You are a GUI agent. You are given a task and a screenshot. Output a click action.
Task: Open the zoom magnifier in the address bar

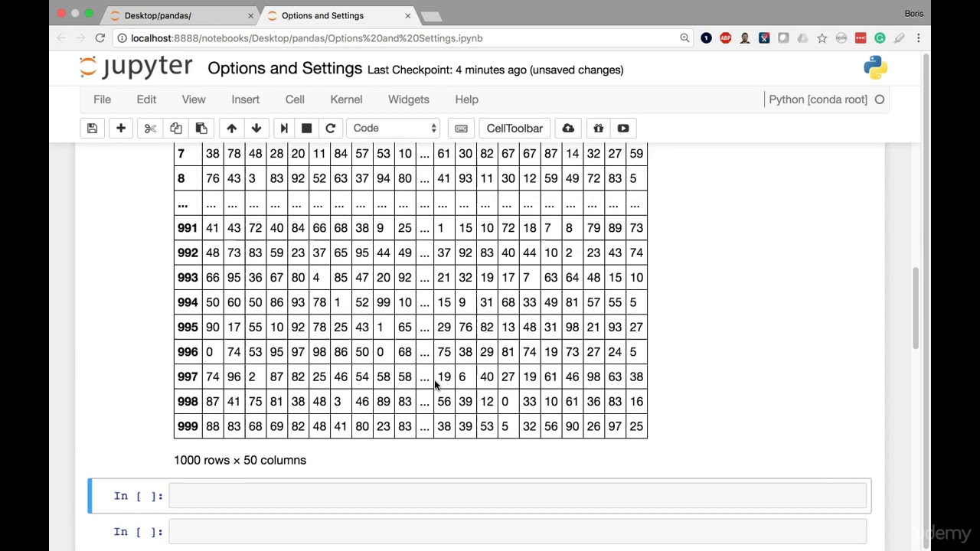point(684,38)
